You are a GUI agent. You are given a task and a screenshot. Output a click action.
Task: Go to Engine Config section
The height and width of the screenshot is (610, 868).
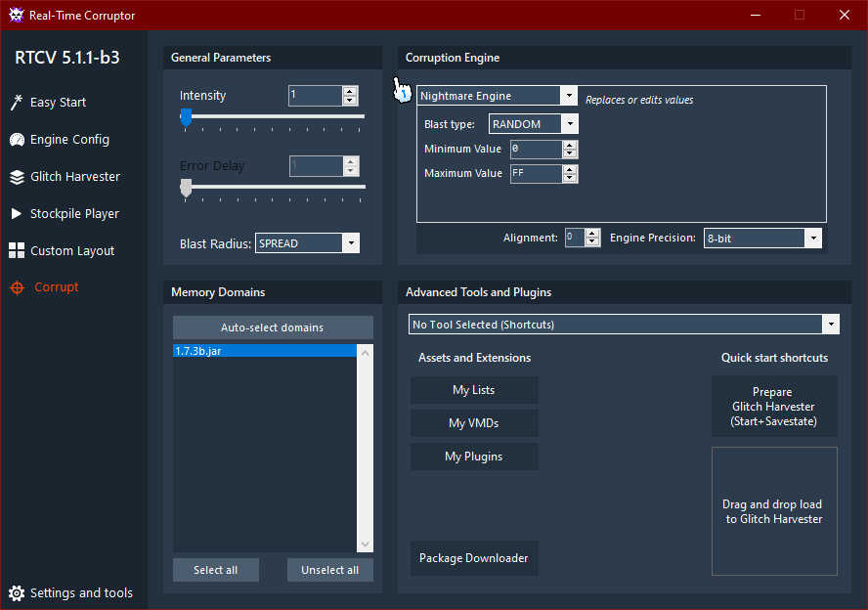69,140
